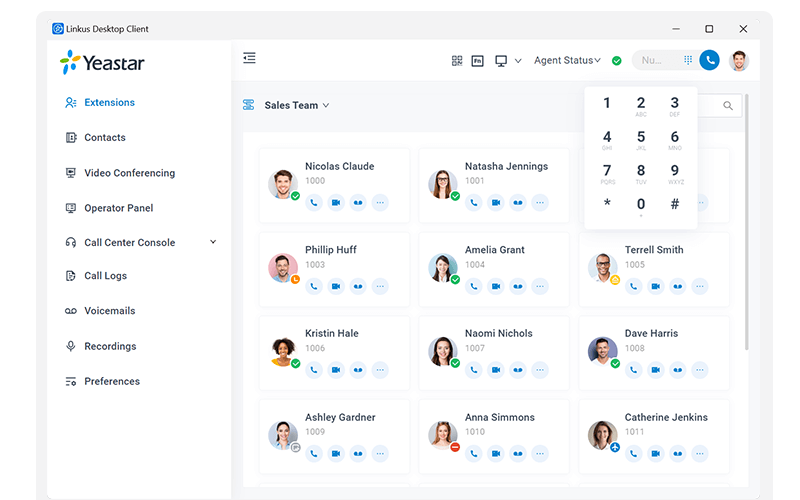Go to Call Logs in sidebar
Image resolution: width=800 pixels, height=500 pixels.
(x=105, y=276)
